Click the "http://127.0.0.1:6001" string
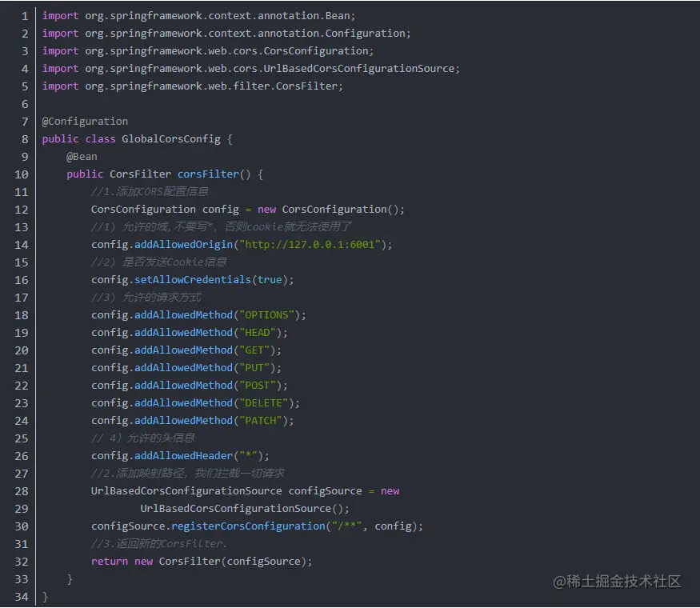 [310, 245]
